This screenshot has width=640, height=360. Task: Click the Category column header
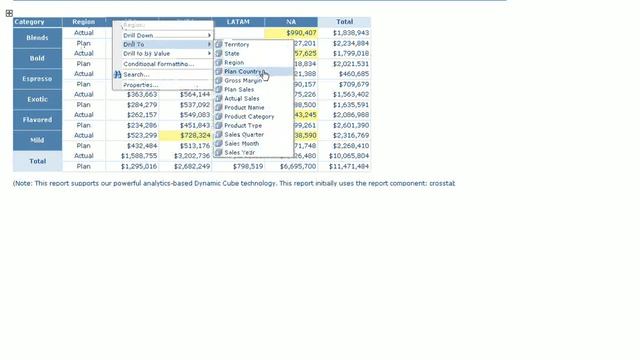pyautogui.click(x=38, y=22)
